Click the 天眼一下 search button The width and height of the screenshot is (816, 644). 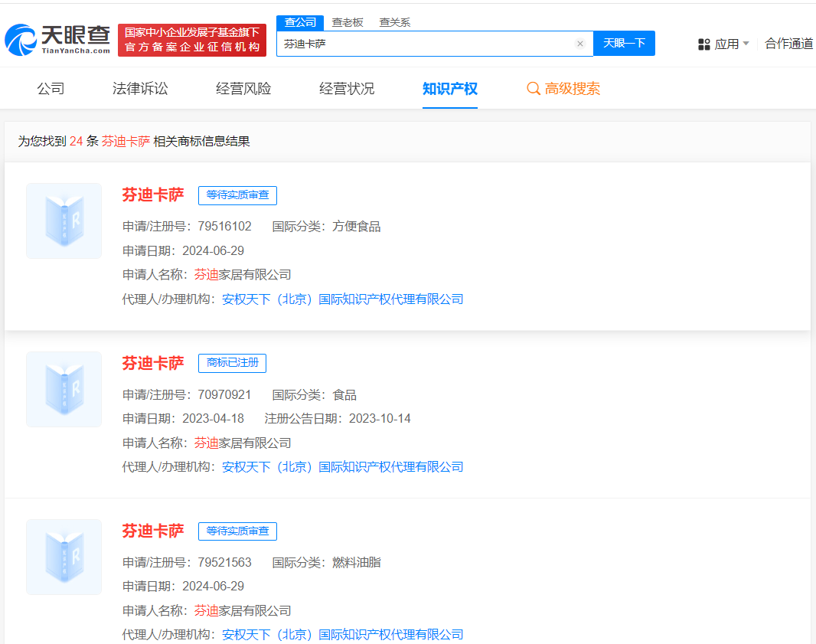tap(624, 43)
